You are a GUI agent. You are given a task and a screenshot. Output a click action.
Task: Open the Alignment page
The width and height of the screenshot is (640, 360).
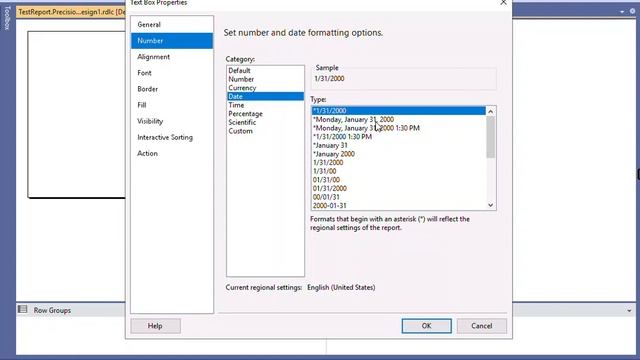point(171,57)
